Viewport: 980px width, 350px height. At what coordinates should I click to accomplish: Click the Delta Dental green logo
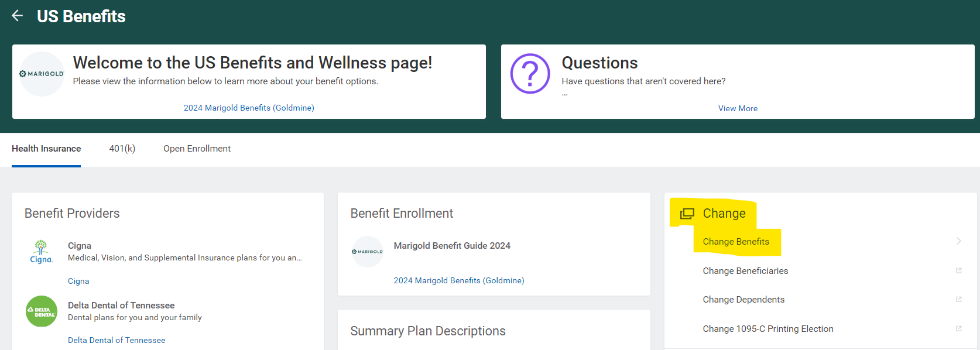coord(42,311)
